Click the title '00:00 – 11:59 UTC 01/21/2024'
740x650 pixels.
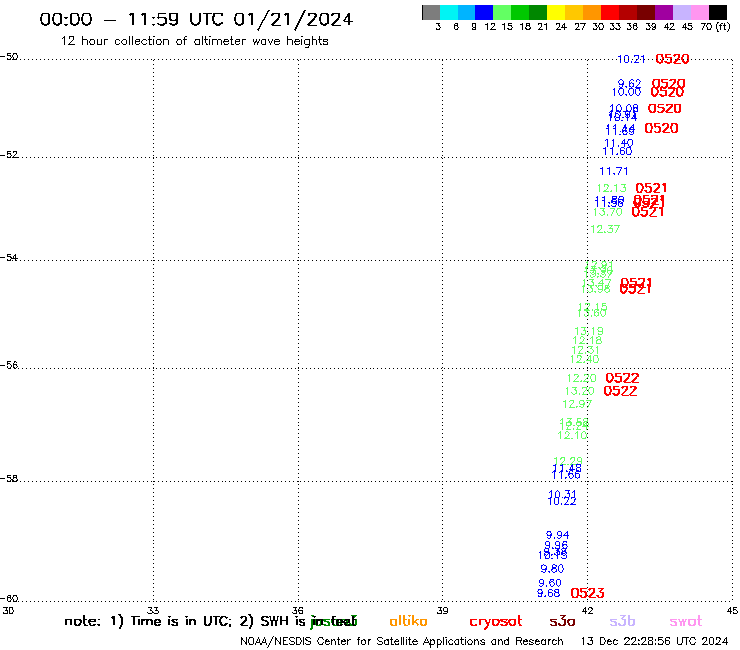coord(196,19)
